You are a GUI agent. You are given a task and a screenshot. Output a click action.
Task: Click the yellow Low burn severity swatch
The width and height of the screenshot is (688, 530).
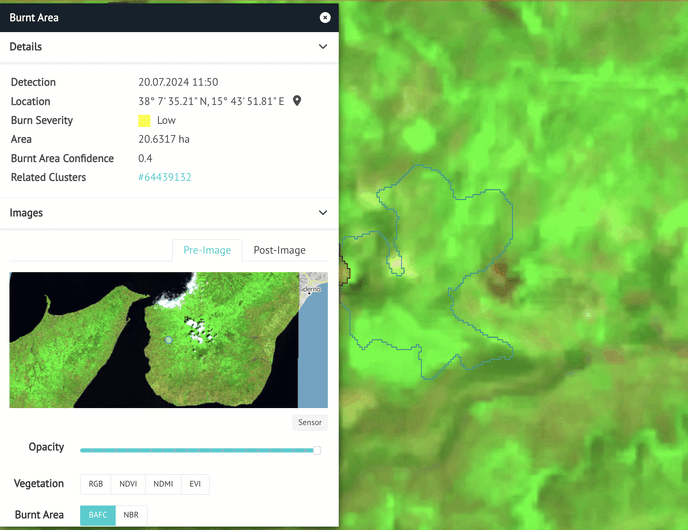[x=144, y=121]
